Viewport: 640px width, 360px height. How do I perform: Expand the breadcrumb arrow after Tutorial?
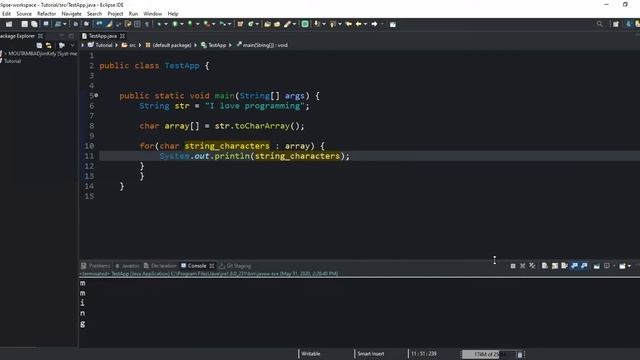[x=116, y=45]
